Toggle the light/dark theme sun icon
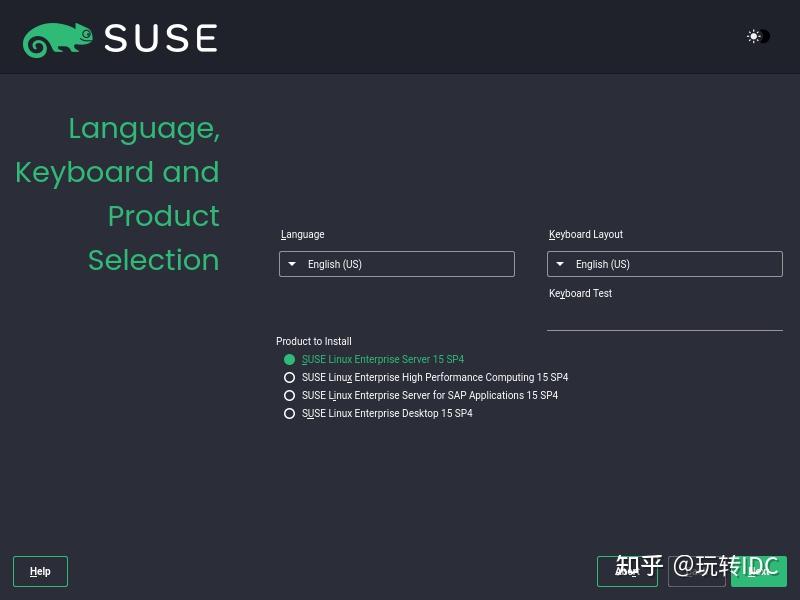800x600 pixels. click(x=755, y=37)
